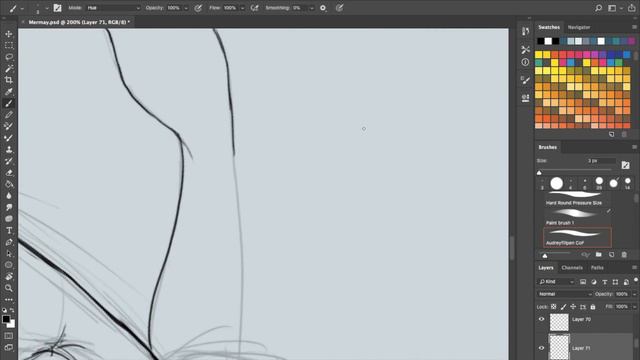The height and width of the screenshot is (360, 640).
Task: Select the Pencil tool
Action: 9,115
